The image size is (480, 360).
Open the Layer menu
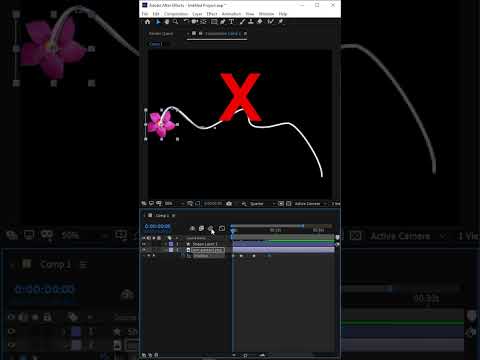point(197,14)
